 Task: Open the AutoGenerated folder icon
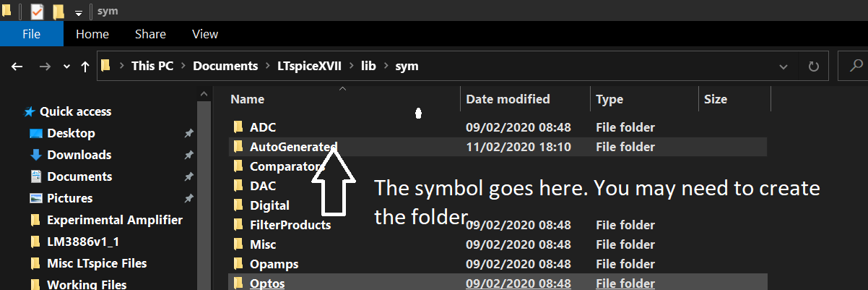click(x=238, y=147)
